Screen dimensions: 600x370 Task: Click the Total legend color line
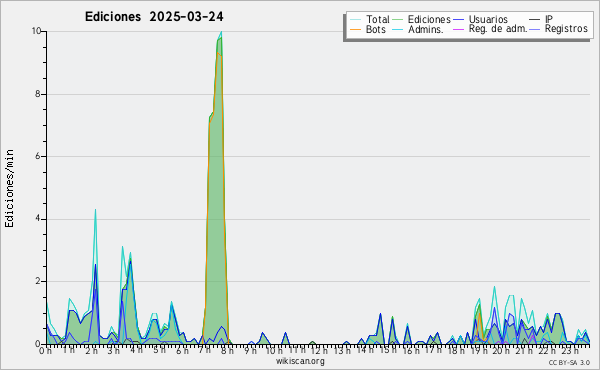tap(355, 20)
